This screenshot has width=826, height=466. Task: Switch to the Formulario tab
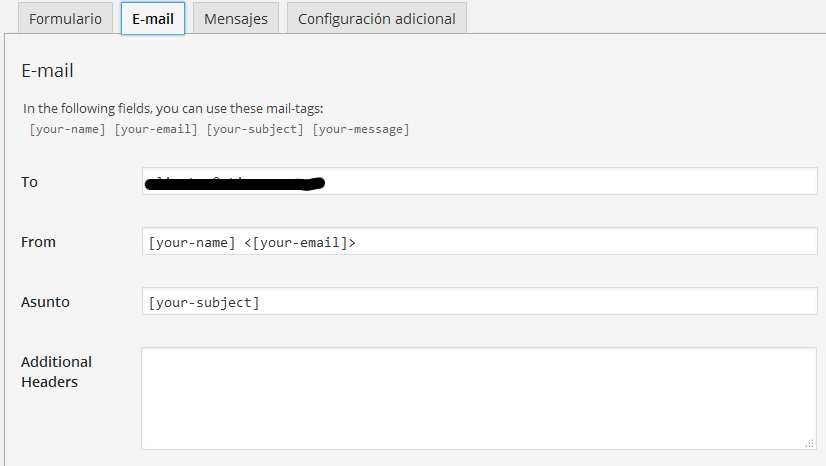point(65,19)
